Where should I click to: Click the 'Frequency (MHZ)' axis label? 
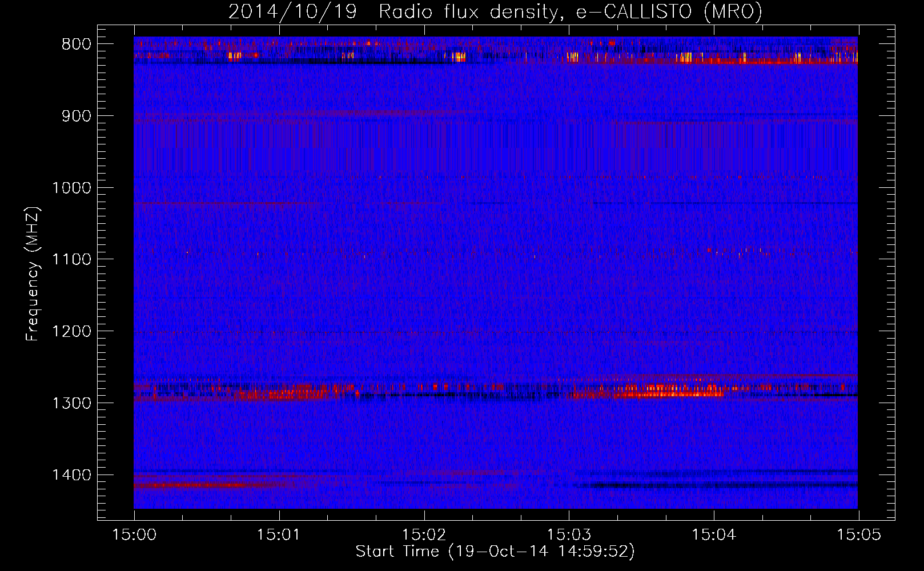point(33,274)
